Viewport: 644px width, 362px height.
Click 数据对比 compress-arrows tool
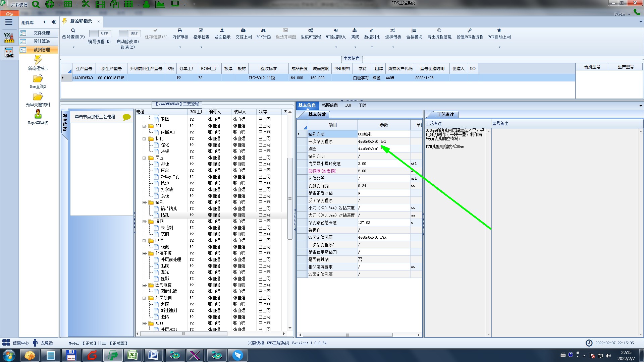(372, 34)
